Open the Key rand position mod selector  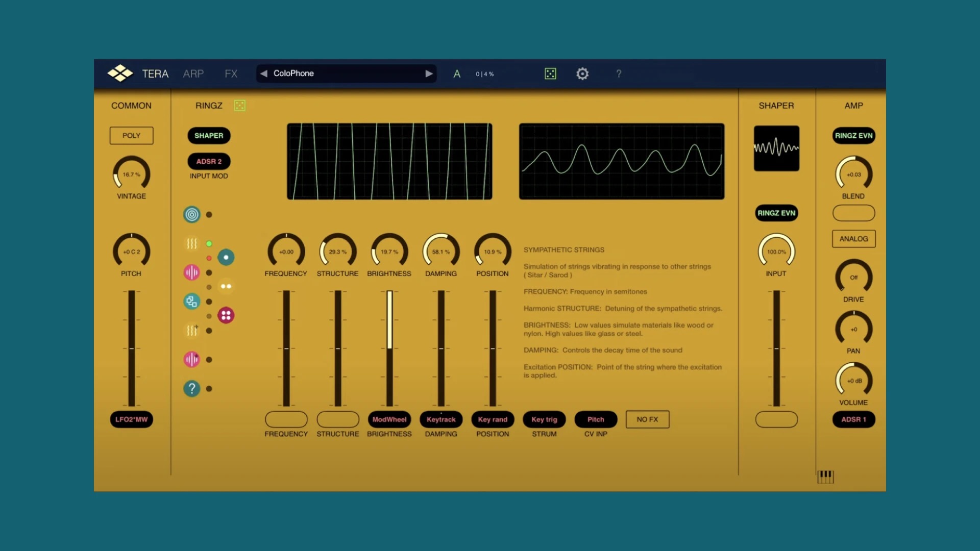pyautogui.click(x=493, y=419)
